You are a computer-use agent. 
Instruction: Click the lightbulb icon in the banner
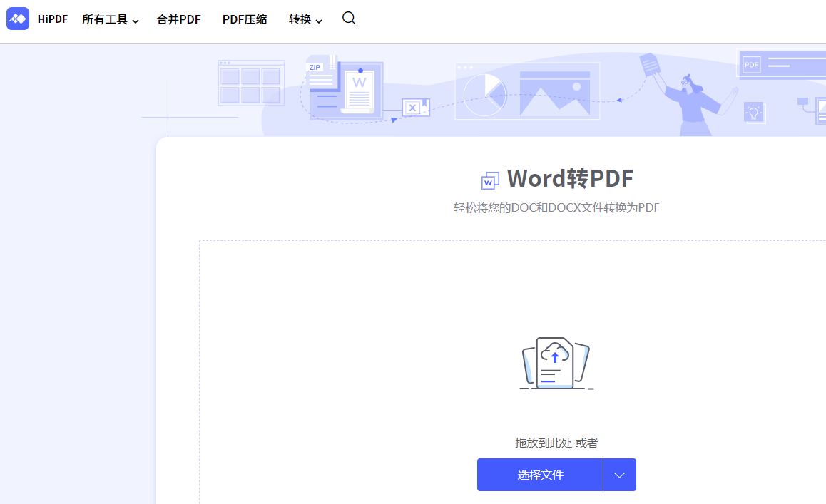tap(754, 112)
